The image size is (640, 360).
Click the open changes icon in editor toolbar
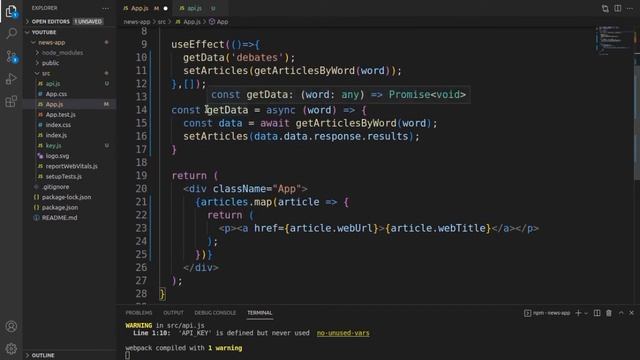(x=605, y=8)
